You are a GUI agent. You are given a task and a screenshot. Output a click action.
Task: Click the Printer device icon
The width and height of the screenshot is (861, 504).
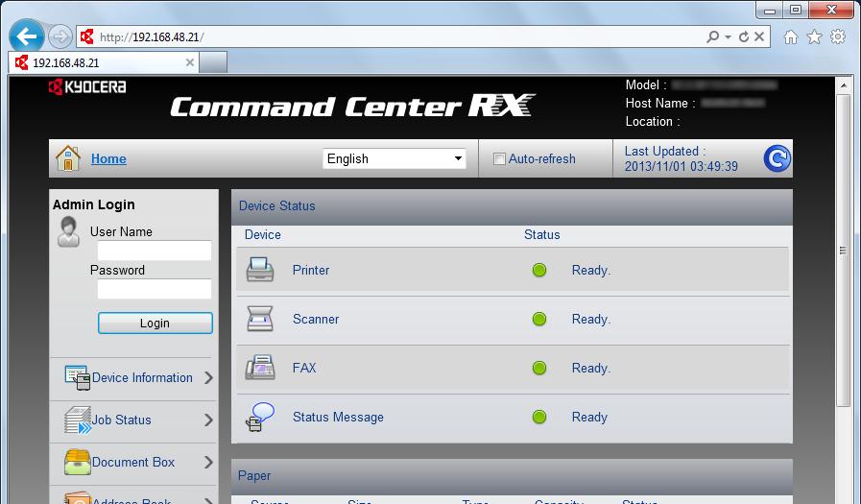(x=260, y=270)
